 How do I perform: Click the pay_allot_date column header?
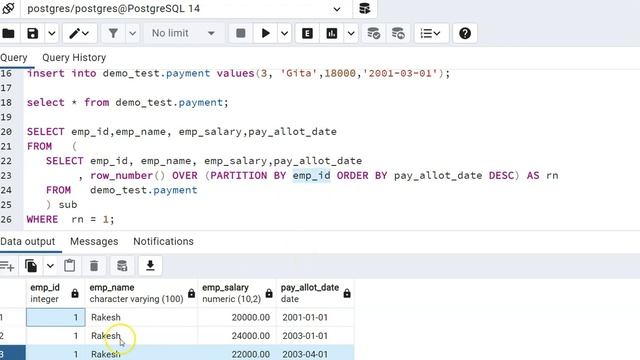[315, 293]
